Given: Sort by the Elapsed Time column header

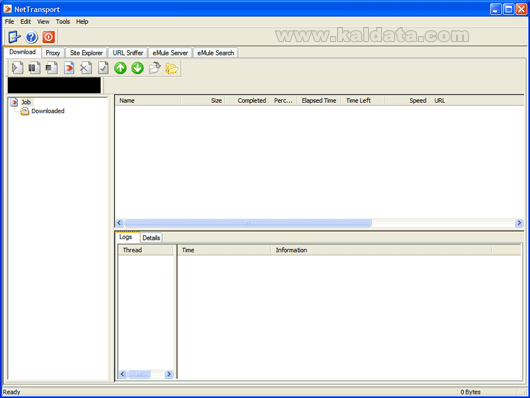Looking at the screenshot, I should point(319,100).
